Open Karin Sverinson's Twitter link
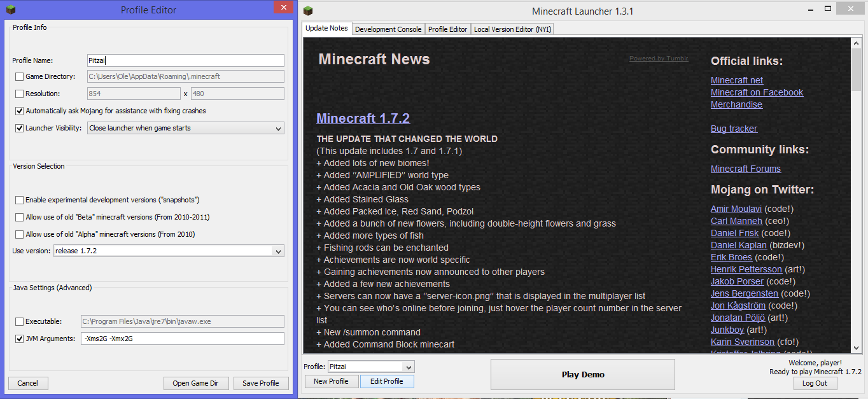Screen dimensions: 868x399 743,342
